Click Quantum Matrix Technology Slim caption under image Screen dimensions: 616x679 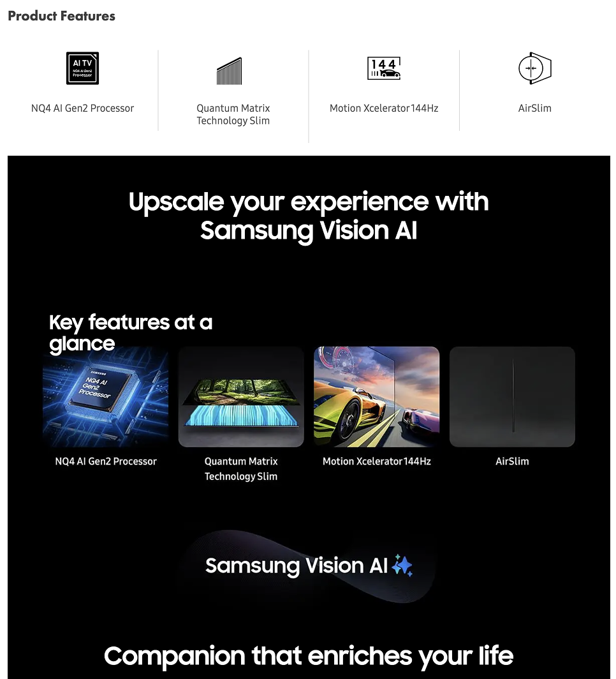(241, 468)
